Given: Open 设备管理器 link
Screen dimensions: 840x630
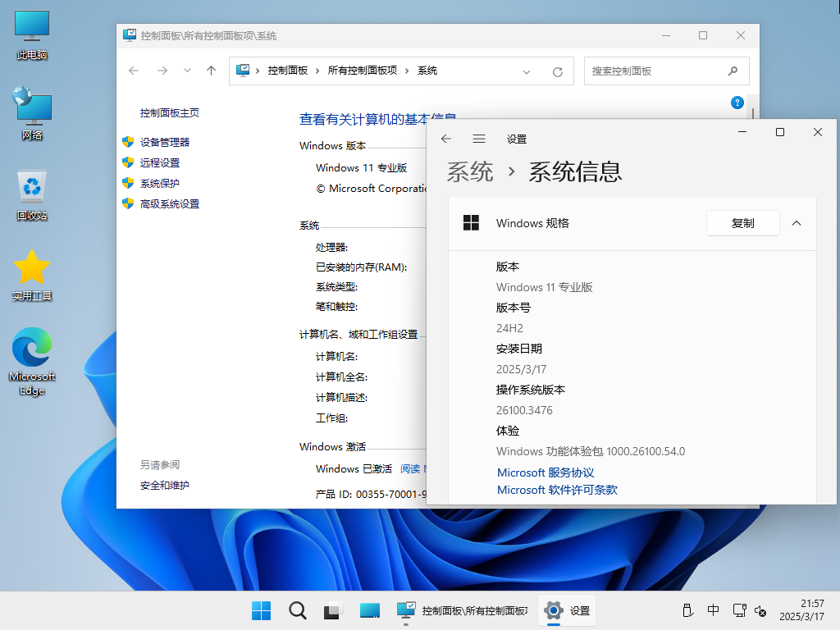Looking at the screenshot, I should pos(165,142).
